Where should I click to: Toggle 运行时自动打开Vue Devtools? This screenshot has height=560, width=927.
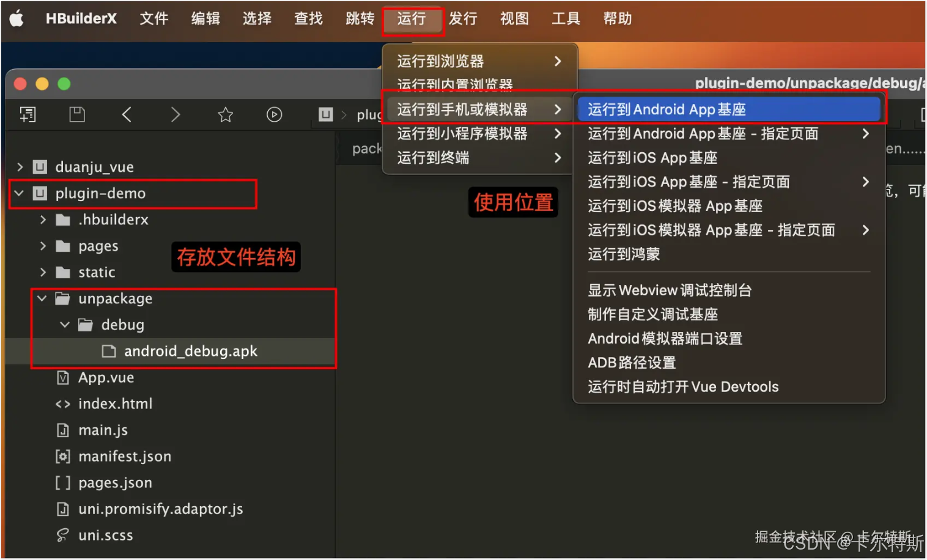(x=729, y=387)
